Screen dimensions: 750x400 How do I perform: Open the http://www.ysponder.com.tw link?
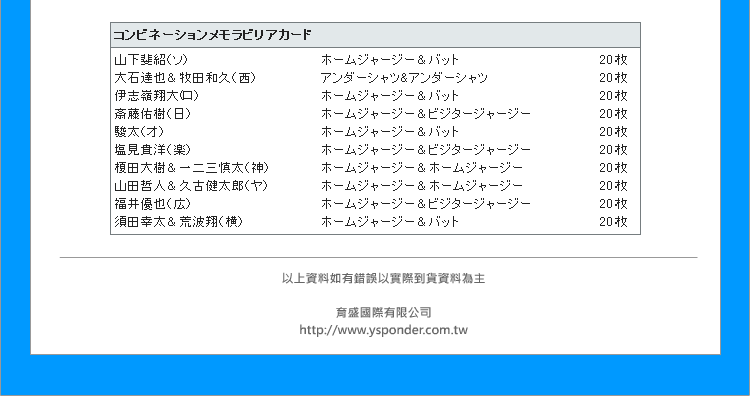point(384,330)
